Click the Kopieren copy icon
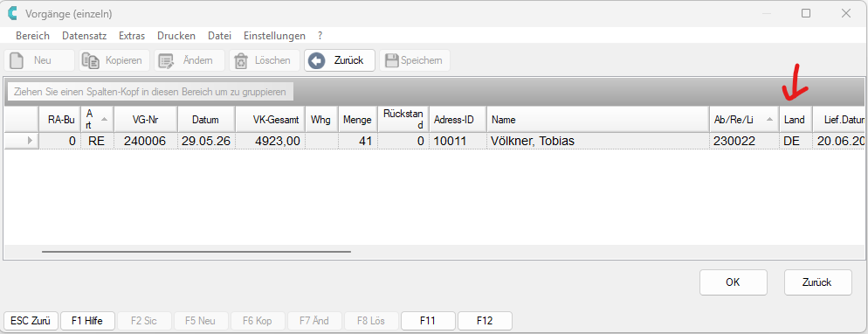 [90, 60]
